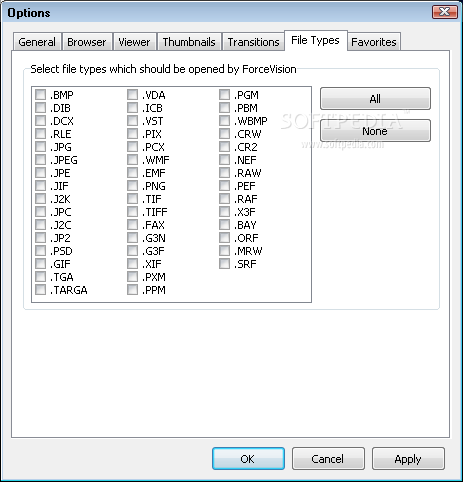The height and width of the screenshot is (482, 463).
Task: Check the .PIX file type
Action: [132, 134]
